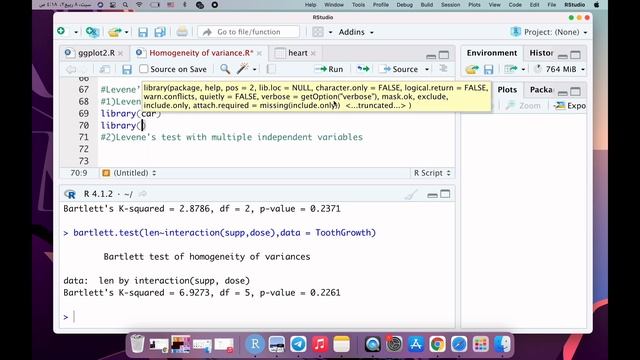The height and width of the screenshot is (360, 640).
Task: Select the Homogeneity of variance.R tab
Action: 201,53
